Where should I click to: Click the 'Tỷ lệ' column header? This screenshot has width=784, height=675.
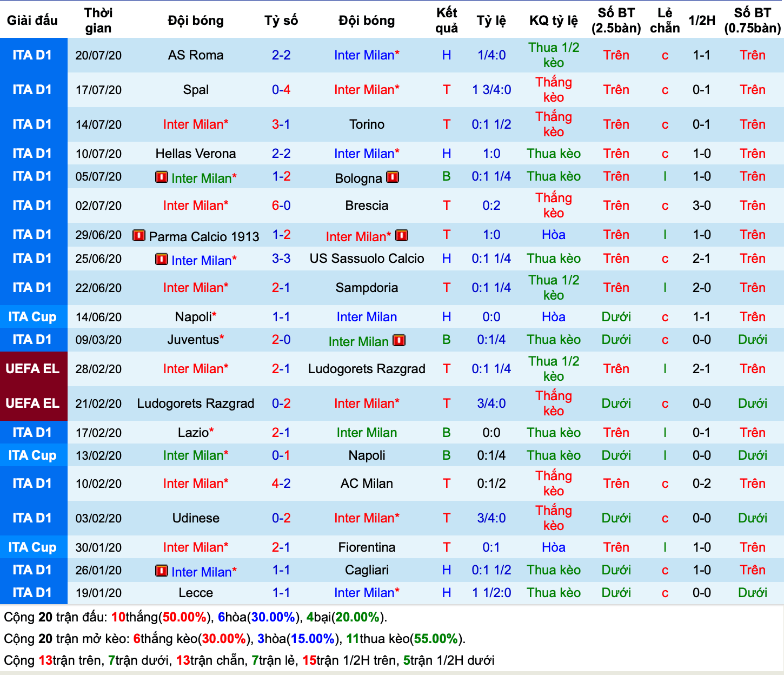pyautogui.click(x=491, y=21)
